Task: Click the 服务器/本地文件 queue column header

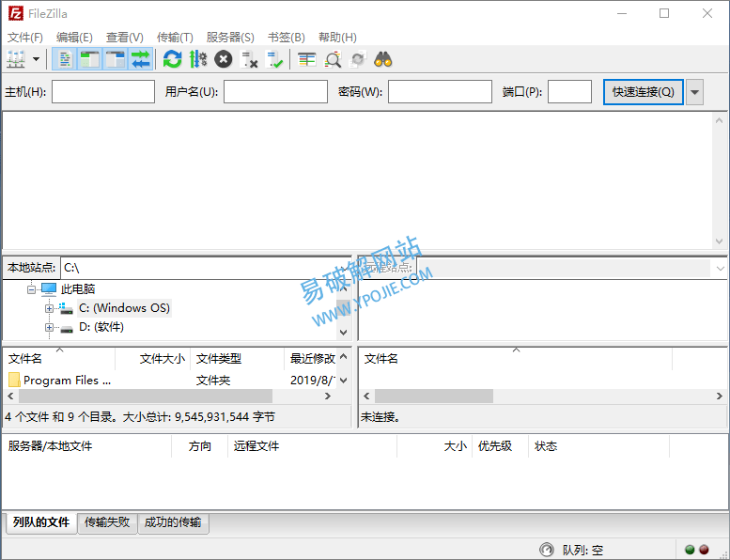Action: [87, 446]
